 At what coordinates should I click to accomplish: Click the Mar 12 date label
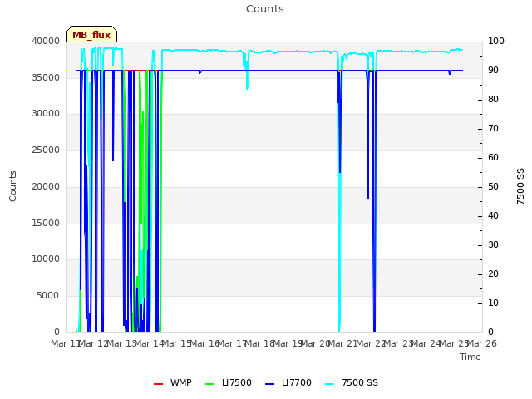[93, 343]
